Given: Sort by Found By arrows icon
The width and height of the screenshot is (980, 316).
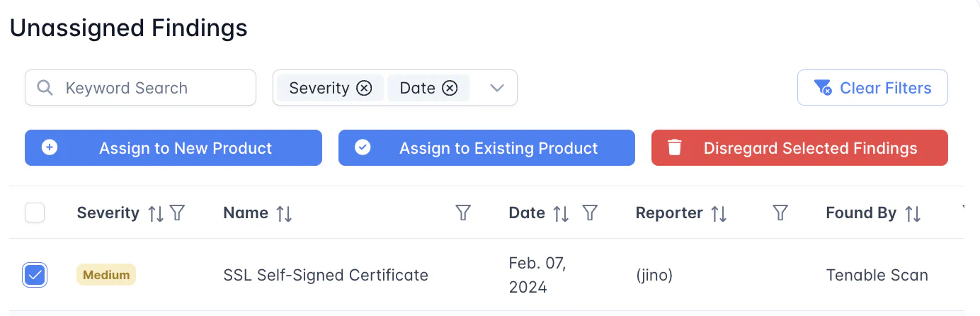Looking at the screenshot, I should point(913,213).
